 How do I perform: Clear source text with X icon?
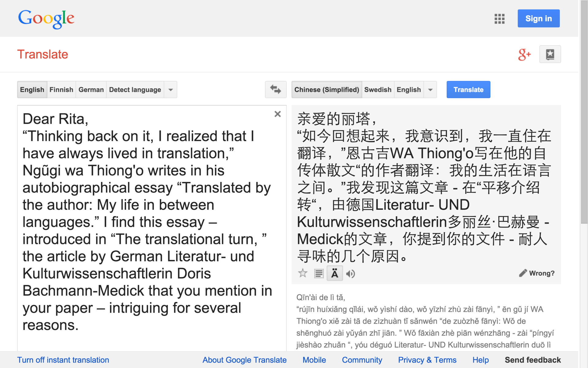coord(277,114)
